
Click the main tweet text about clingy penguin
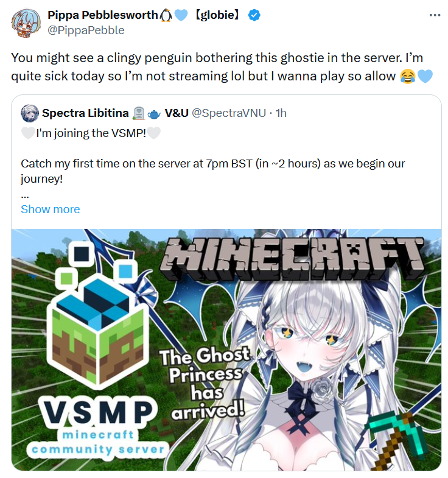pos(217,67)
